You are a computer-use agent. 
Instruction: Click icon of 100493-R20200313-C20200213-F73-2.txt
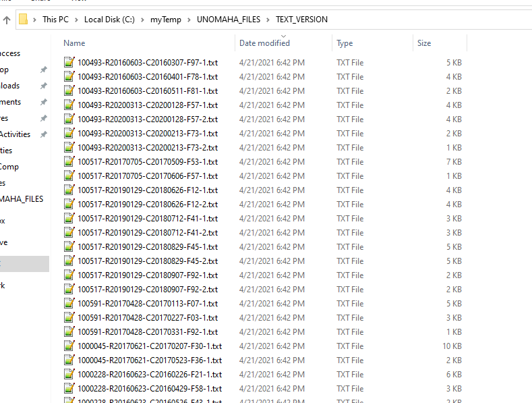click(x=69, y=147)
